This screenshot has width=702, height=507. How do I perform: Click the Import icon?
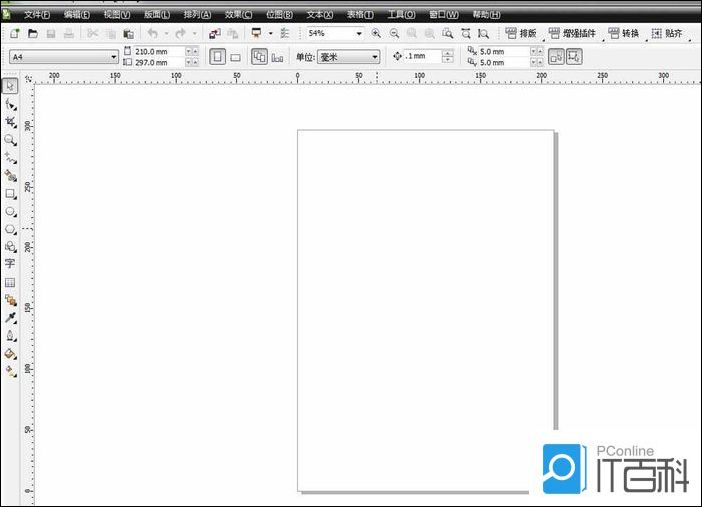coord(215,33)
